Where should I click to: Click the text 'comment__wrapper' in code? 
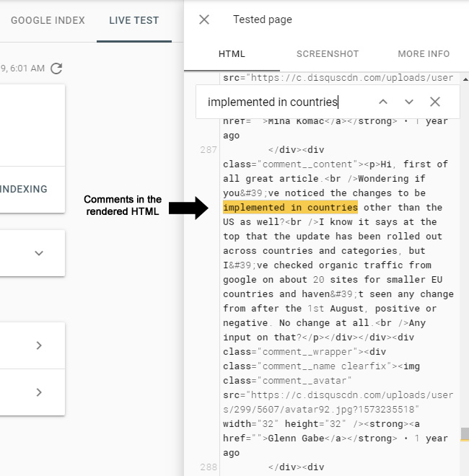pos(307,352)
